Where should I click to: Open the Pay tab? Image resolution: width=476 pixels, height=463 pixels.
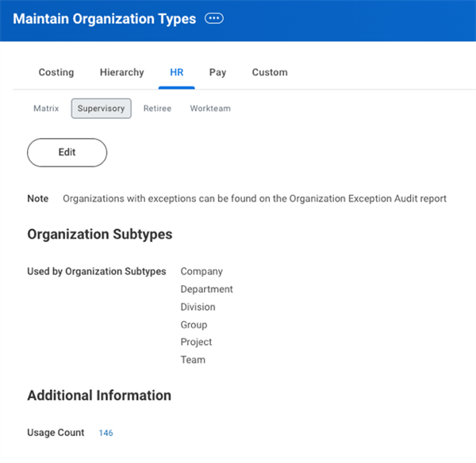tap(217, 72)
